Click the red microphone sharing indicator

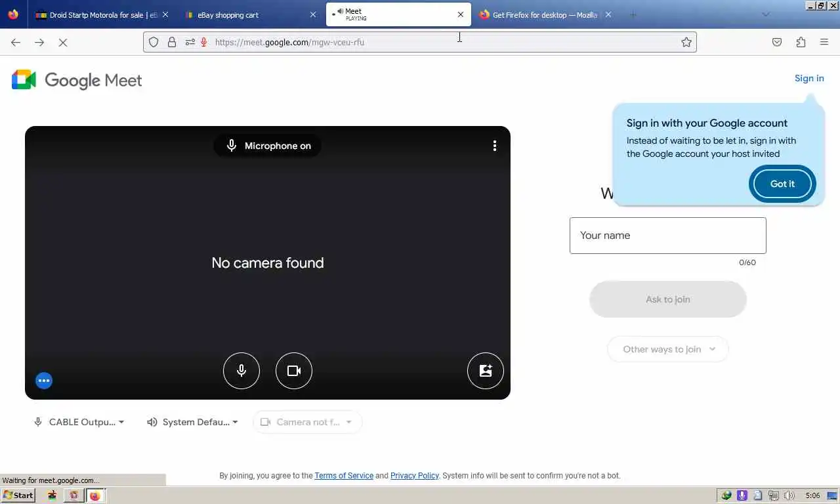204,42
